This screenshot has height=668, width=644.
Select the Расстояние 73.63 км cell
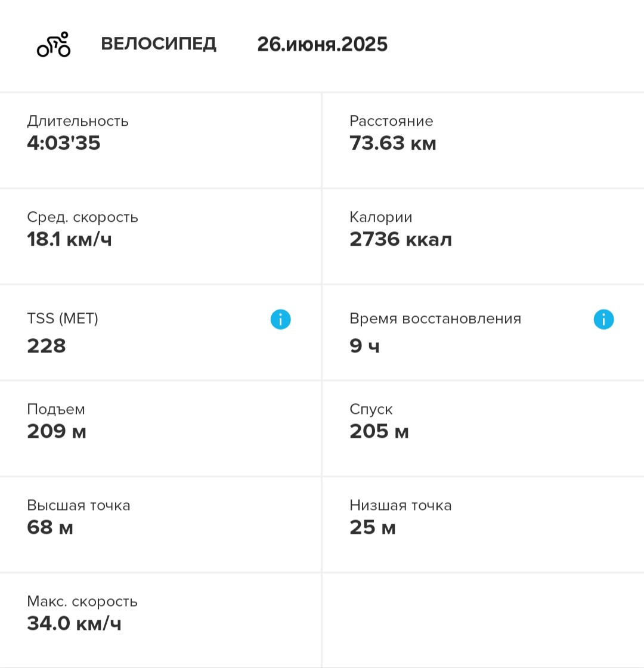coord(484,140)
